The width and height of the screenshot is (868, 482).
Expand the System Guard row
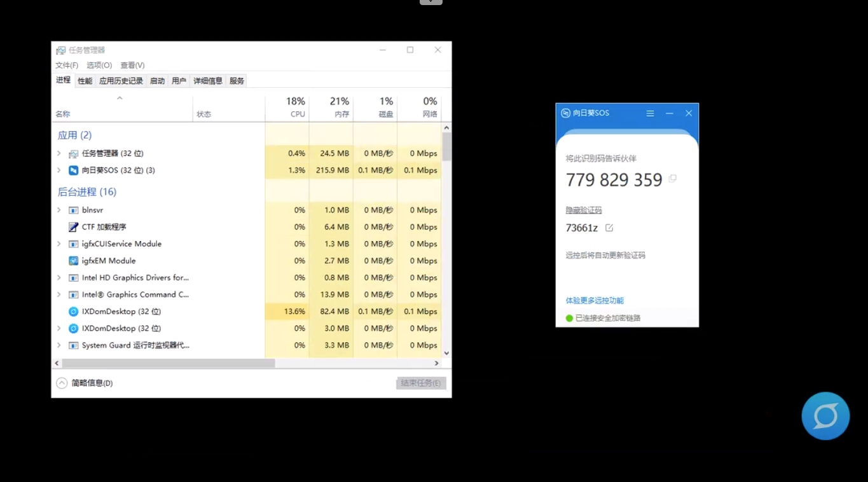pyautogui.click(x=59, y=345)
